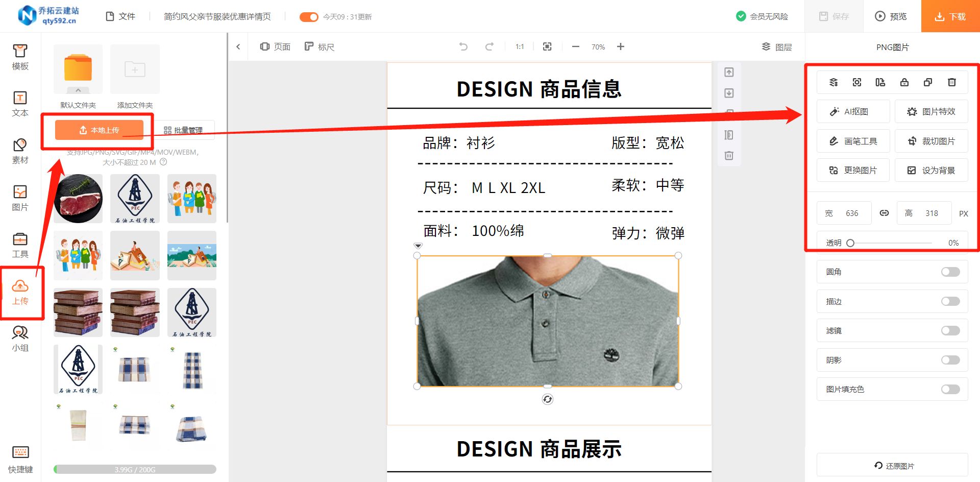Open the 工具 tools sidebar tab
Screen dimensions: 980x482
(x=20, y=245)
